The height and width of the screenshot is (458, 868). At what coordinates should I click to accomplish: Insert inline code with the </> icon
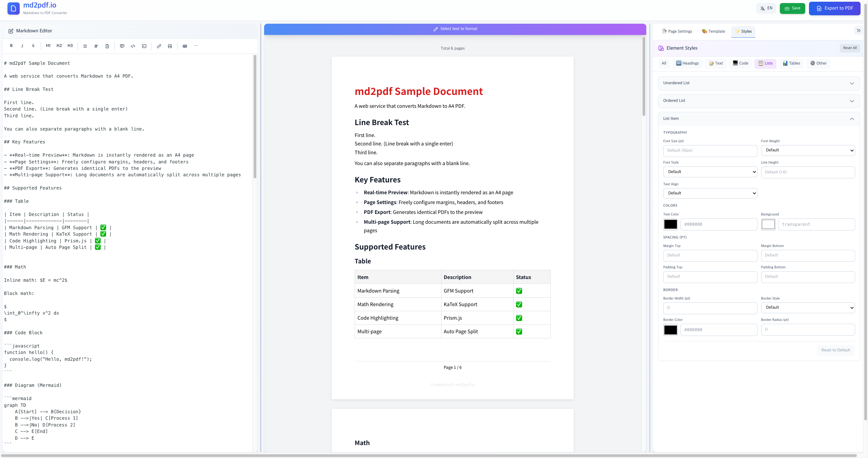[x=133, y=46]
